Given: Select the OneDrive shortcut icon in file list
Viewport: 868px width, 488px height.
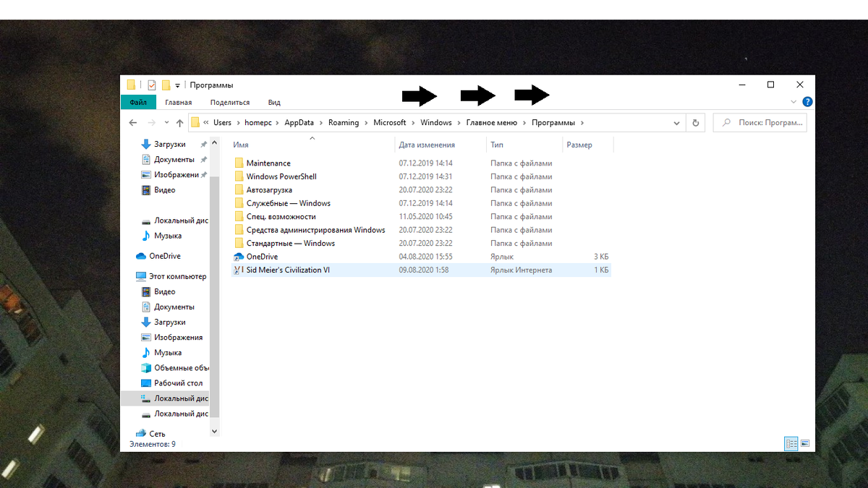Looking at the screenshot, I should pos(239,257).
